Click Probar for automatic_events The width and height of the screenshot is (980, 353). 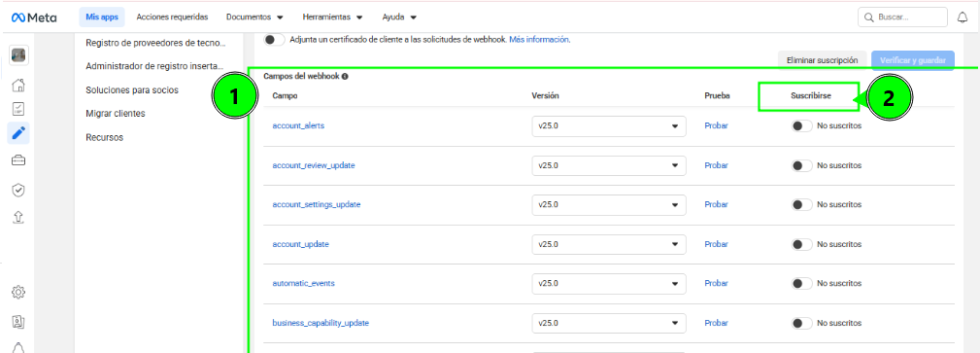point(716,284)
